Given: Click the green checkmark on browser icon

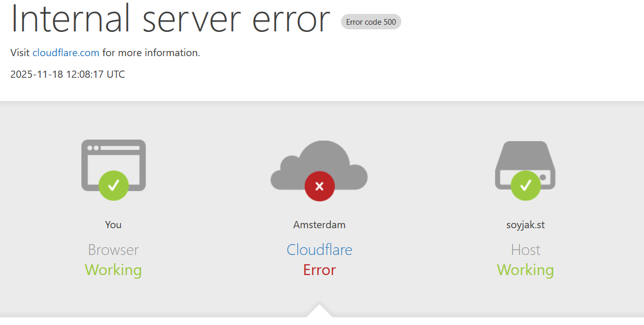Looking at the screenshot, I should click(x=113, y=185).
